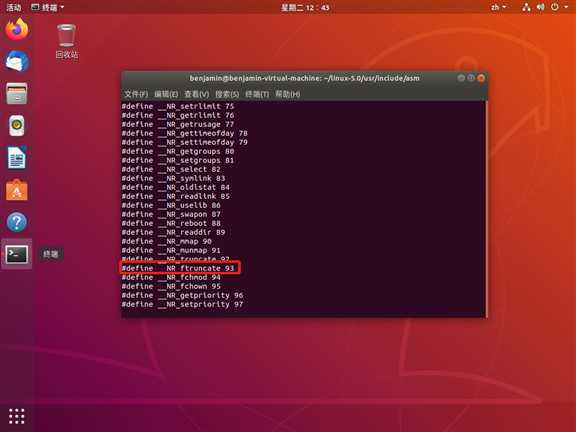Image resolution: width=576 pixels, height=432 pixels.
Task: Open Firefox from the dock
Action: tap(17, 29)
